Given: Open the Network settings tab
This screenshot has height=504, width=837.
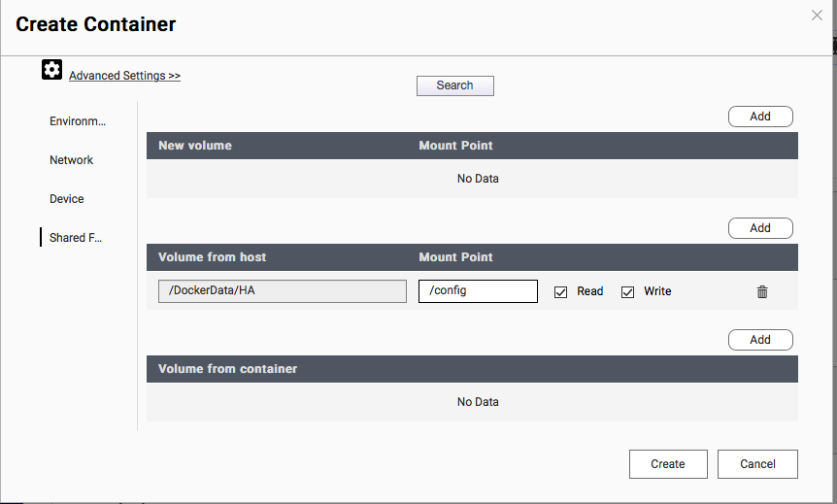Looking at the screenshot, I should (72, 160).
